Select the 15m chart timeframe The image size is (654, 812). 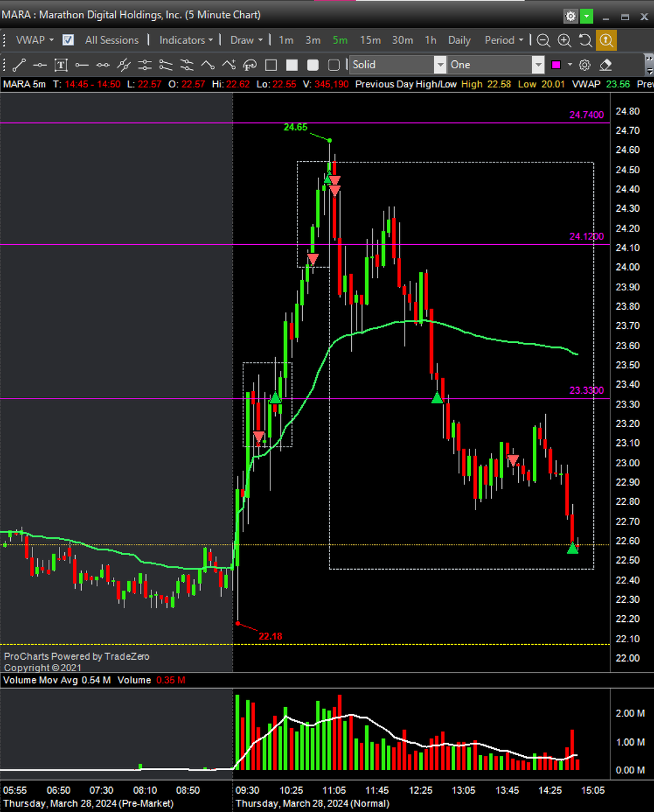[x=371, y=40]
